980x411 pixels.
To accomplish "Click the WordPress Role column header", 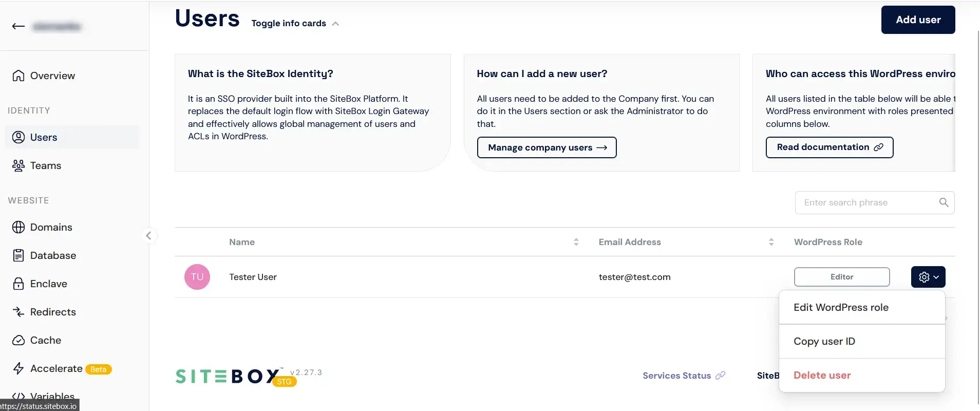I will pyautogui.click(x=828, y=242).
